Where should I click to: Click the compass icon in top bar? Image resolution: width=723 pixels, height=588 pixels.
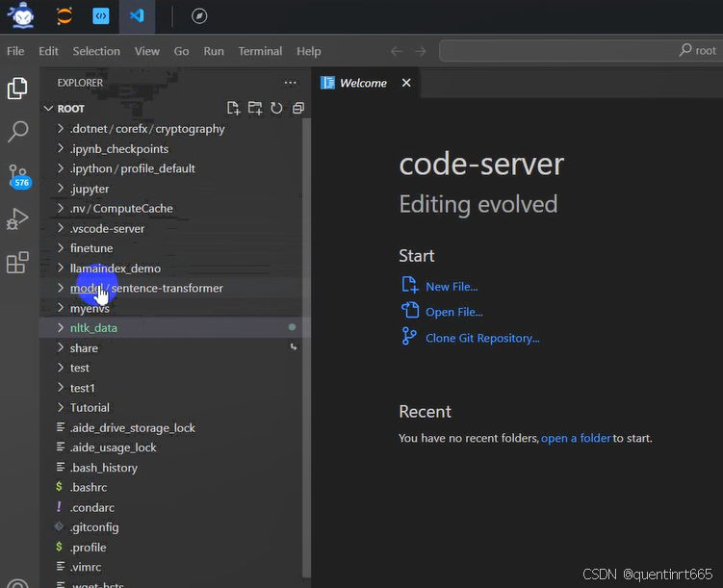199,16
